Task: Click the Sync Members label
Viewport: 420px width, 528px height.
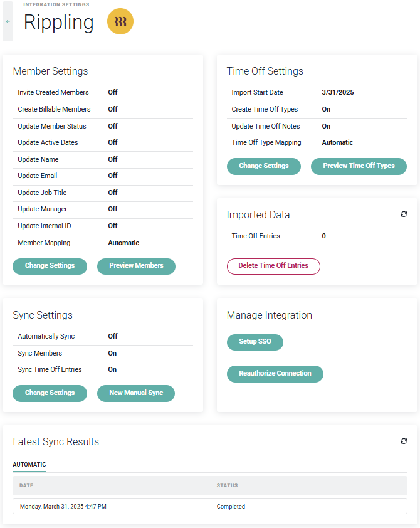Action: [x=39, y=353]
